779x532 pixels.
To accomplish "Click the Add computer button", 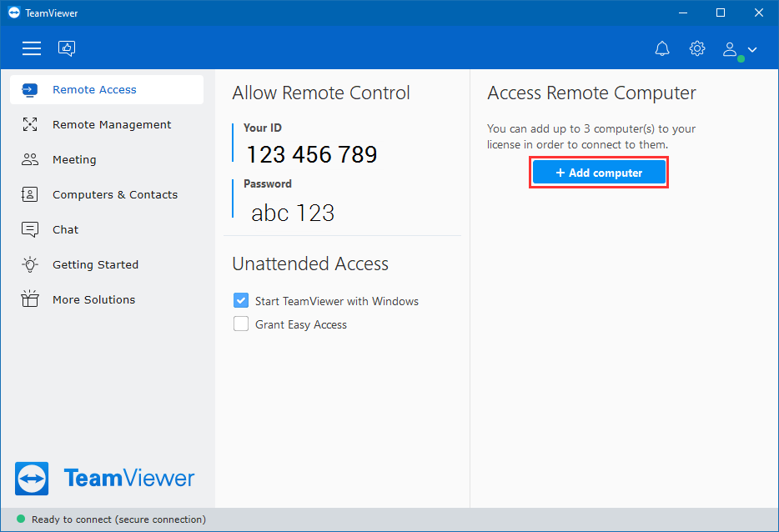I will 599,173.
